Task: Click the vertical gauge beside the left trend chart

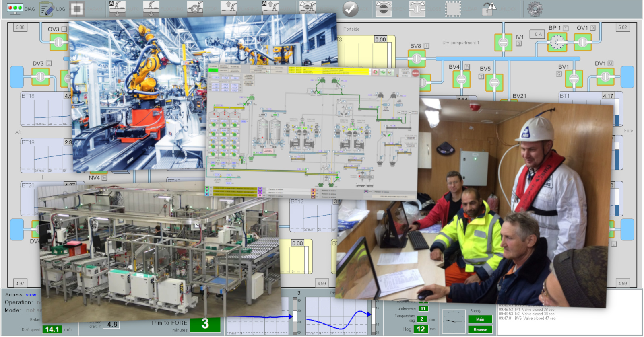Action: pos(295,316)
